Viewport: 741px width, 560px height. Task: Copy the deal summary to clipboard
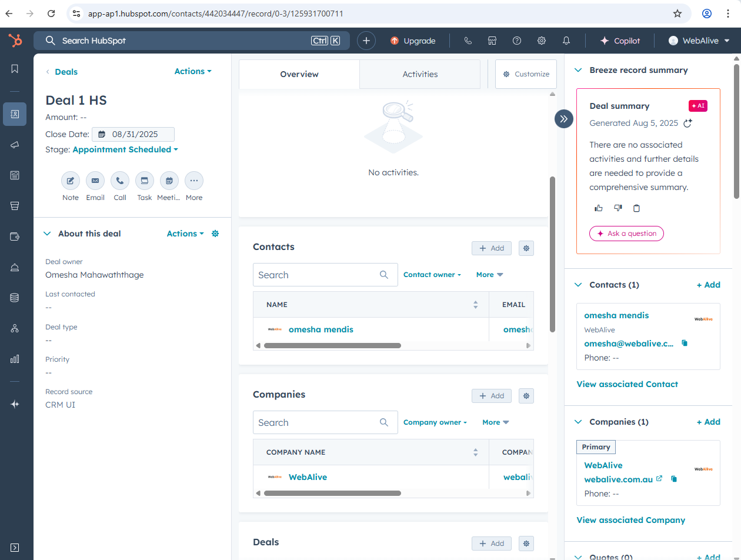tap(636, 208)
